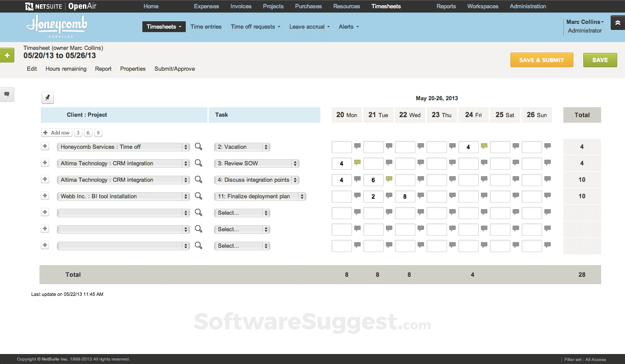625x364 pixels.
Task: Switch to the Reports menu
Action: click(446, 6)
